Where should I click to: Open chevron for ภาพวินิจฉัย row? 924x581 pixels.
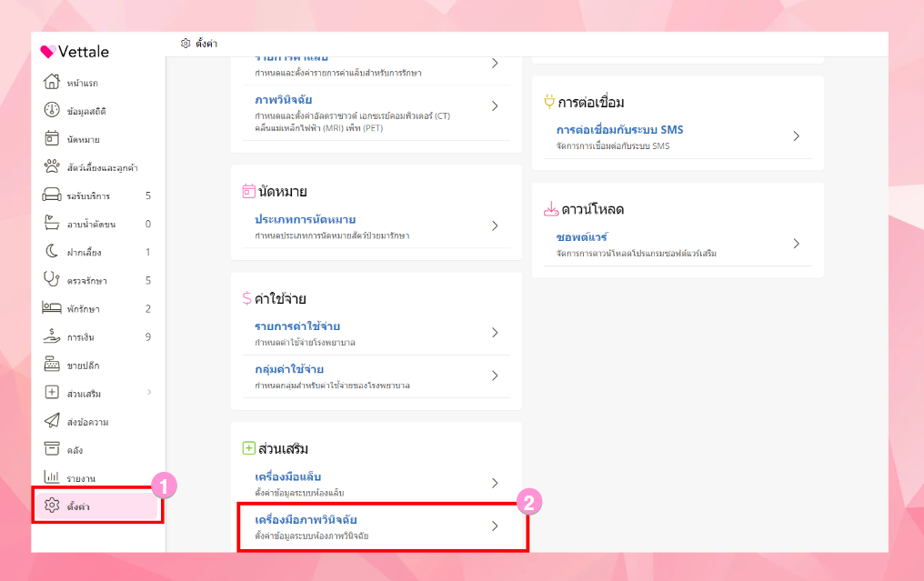[495, 106]
